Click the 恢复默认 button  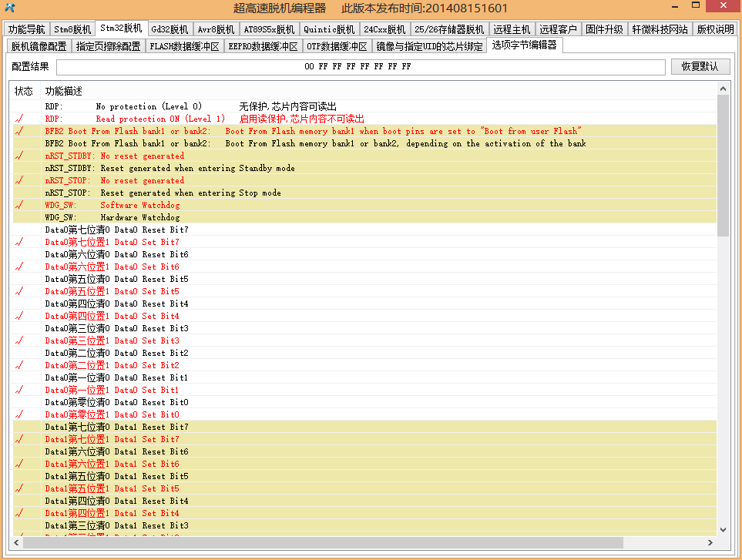[x=700, y=66]
